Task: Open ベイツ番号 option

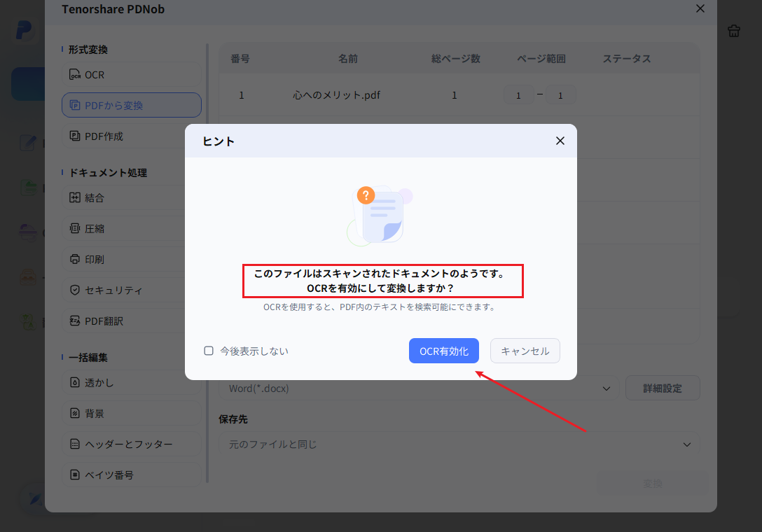Action: [x=132, y=475]
